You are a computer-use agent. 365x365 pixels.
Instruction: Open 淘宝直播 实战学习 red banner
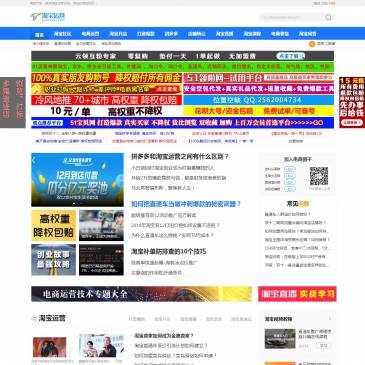point(297,294)
